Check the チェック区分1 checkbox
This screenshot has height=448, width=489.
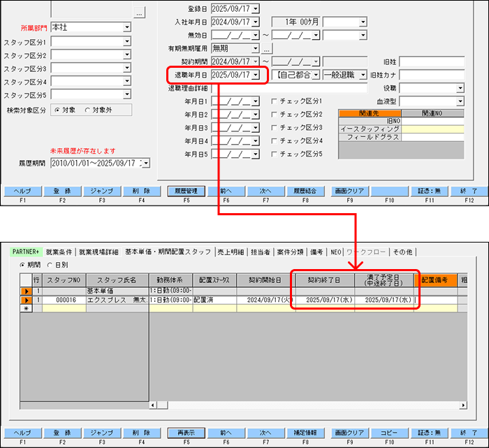(x=274, y=101)
